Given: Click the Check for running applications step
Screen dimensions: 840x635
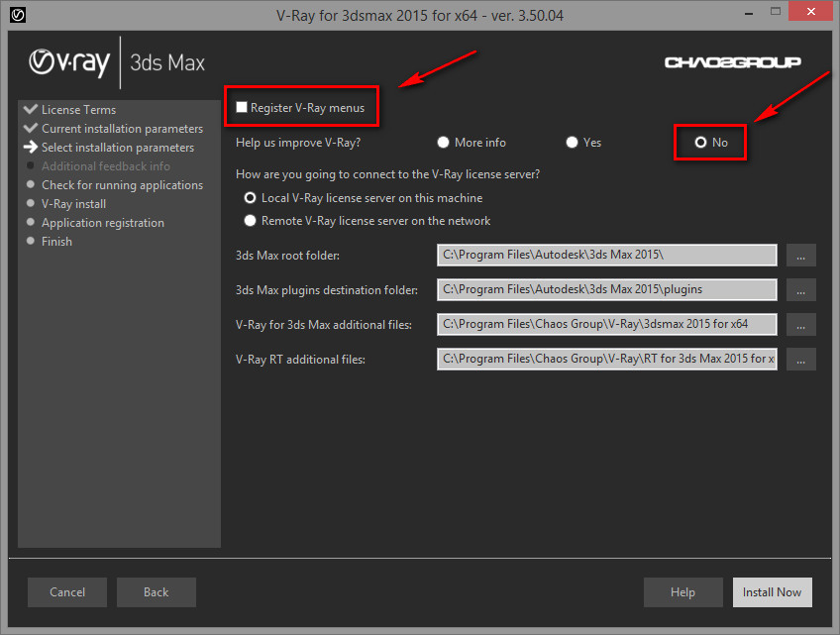Looking at the screenshot, I should [122, 185].
